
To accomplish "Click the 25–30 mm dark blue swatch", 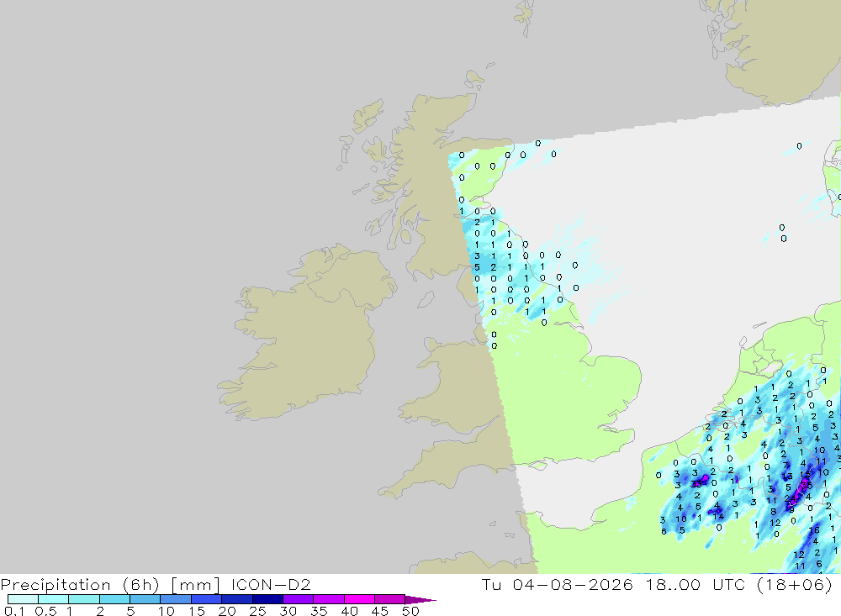I will (x=267, y=599).
